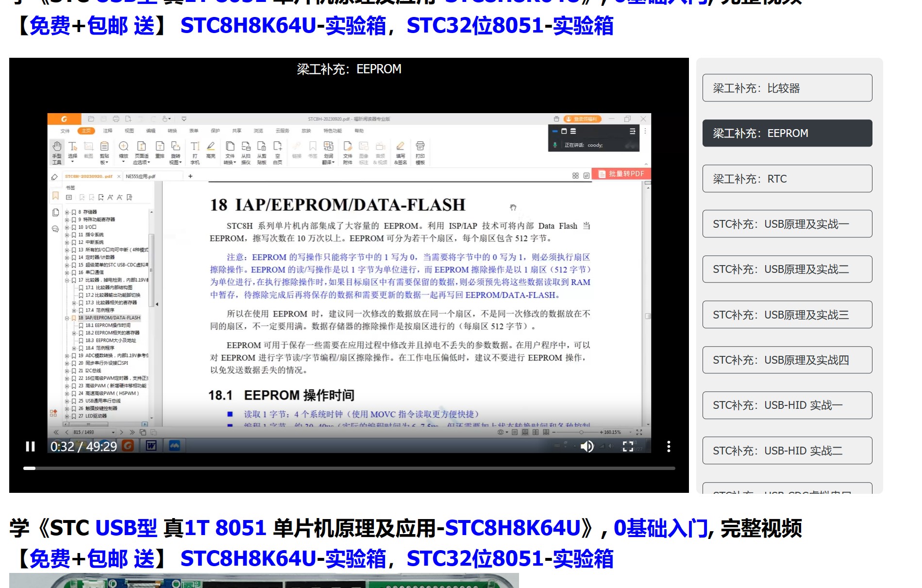Click the 免费+包邮 送 link below the video
Image resolution: width=922 pixels, height=588 pixels.
[92, 558]
